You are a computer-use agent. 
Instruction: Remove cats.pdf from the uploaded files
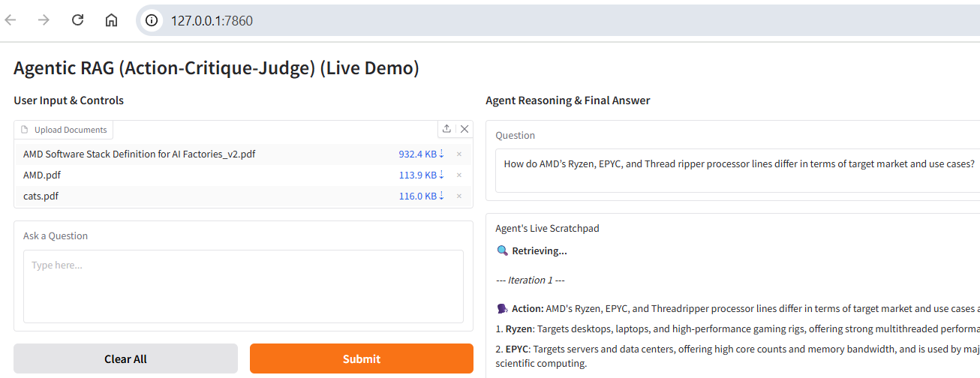pyautogui.click(x=459, y=196)
